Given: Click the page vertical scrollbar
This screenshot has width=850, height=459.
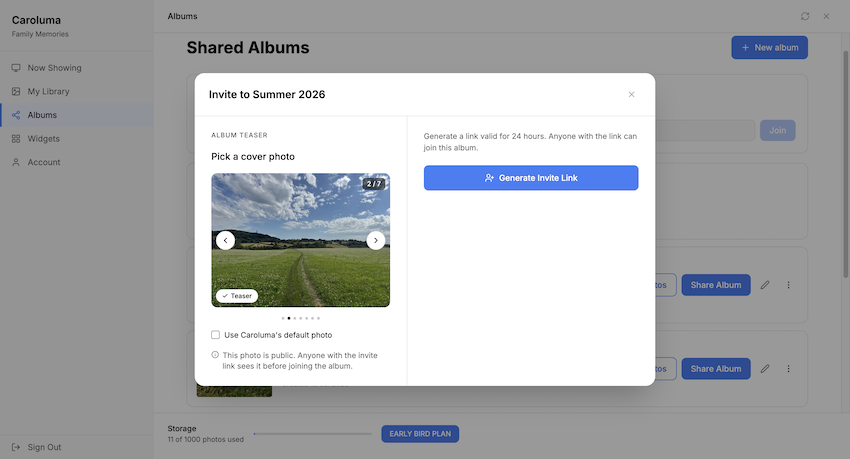Looking at the screenshot, I should pyautogui.click(x=845, y=164).
